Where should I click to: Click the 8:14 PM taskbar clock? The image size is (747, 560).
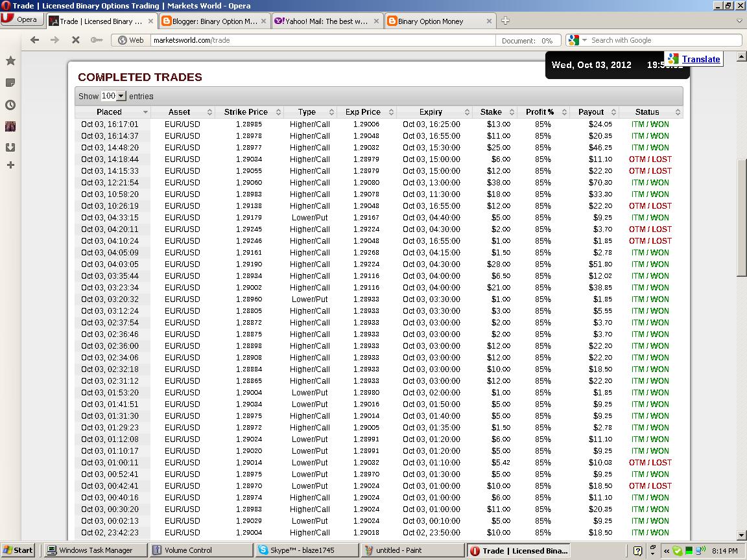(x=724, y=551)
